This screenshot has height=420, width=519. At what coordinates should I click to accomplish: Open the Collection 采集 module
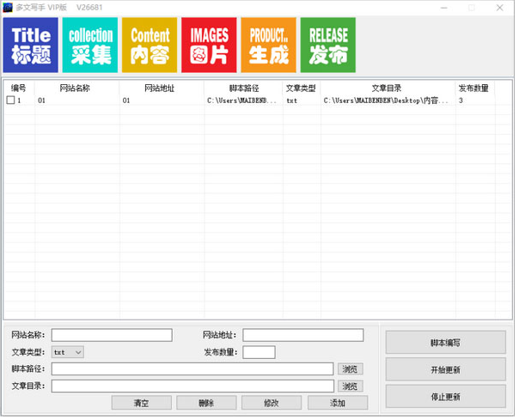[90, 45]
